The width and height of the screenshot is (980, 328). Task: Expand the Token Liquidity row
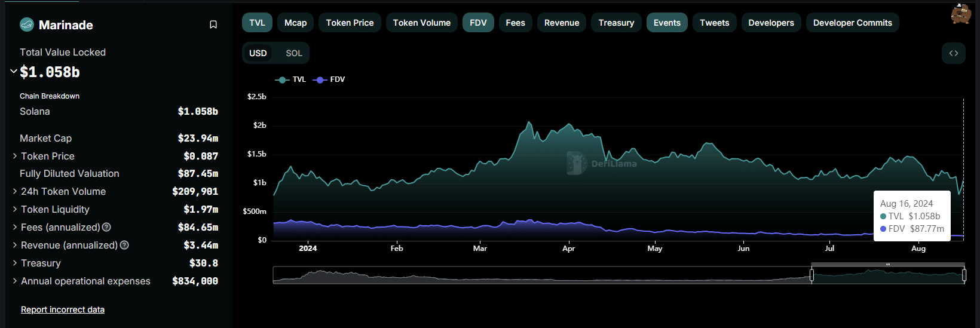15,209
